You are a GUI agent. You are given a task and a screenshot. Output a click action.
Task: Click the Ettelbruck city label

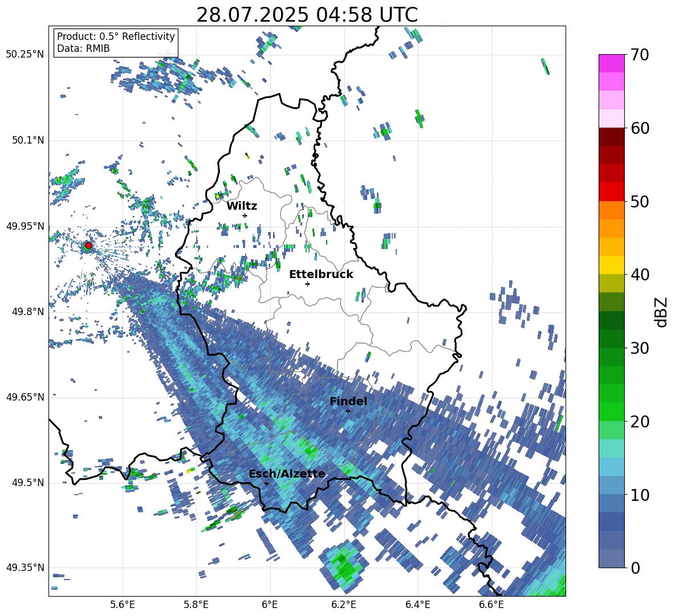pos(321,275)
